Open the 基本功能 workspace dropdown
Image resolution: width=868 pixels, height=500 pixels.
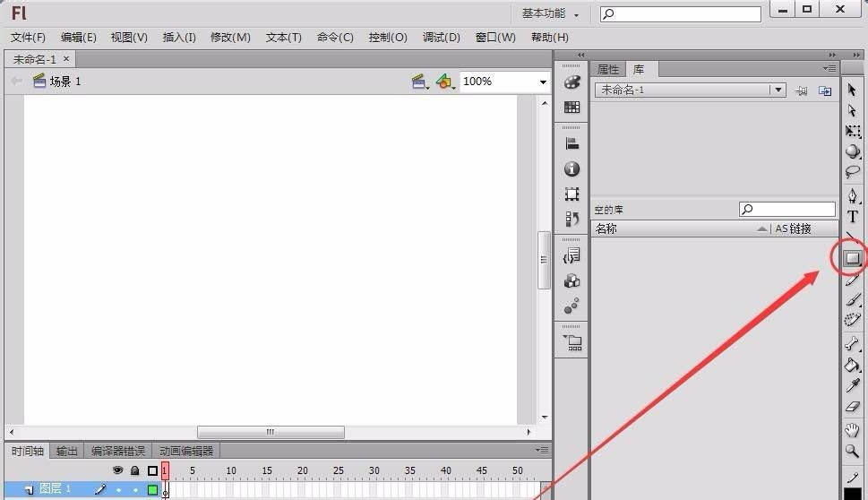coord(550,13)
